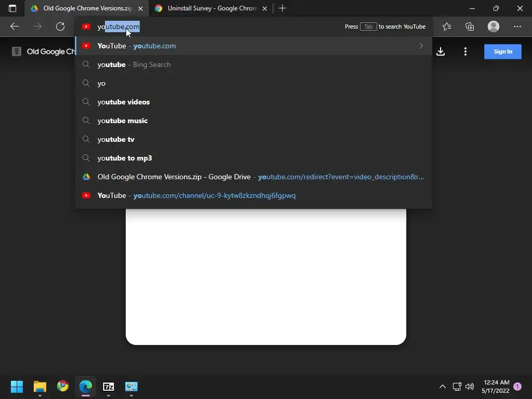Open the Control Panel taskbar icon

(131, 386)
